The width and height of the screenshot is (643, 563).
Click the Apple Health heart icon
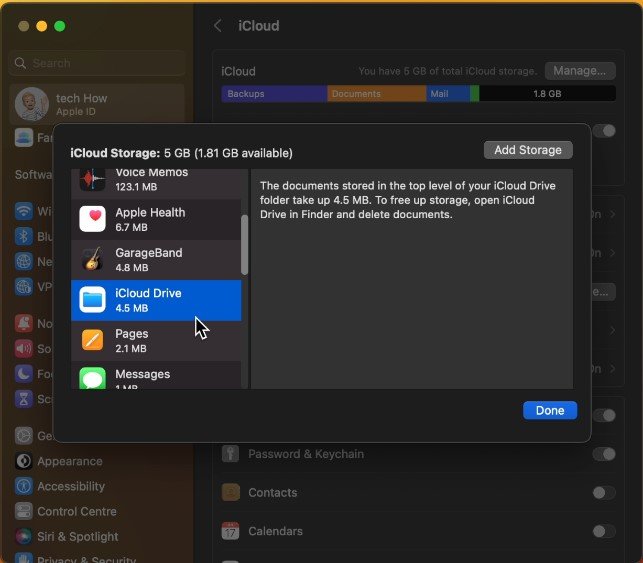pos(93,219)
